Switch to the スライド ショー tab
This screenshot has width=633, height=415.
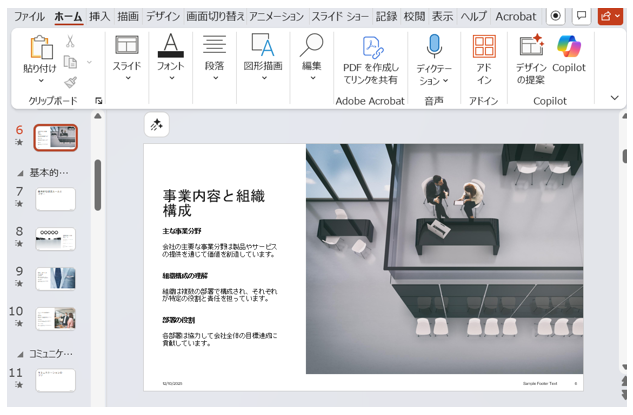(x=340, y=17)
